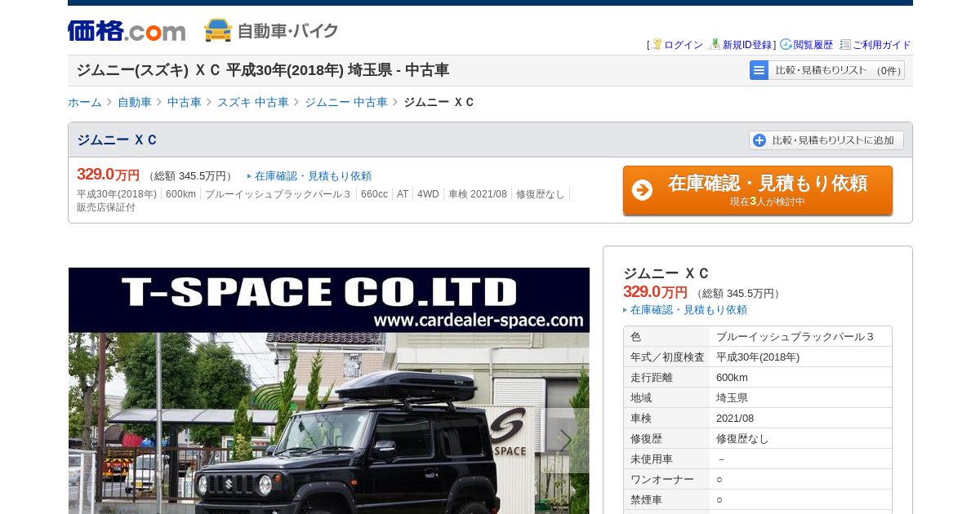
Task: Click page title ジムニー(スズキ) ＸＣ 平成30年(2018年)
Action: (x=262, y=70)
